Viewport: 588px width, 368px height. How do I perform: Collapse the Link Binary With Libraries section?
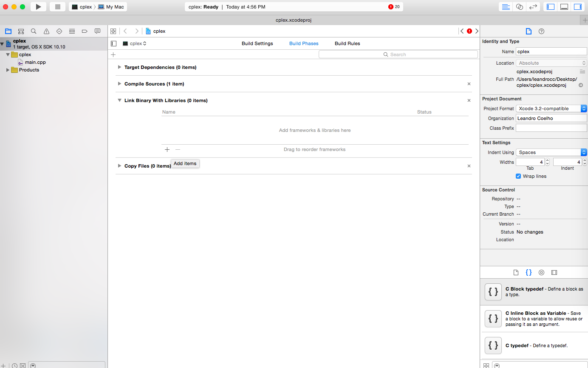(x=120, y=100)
